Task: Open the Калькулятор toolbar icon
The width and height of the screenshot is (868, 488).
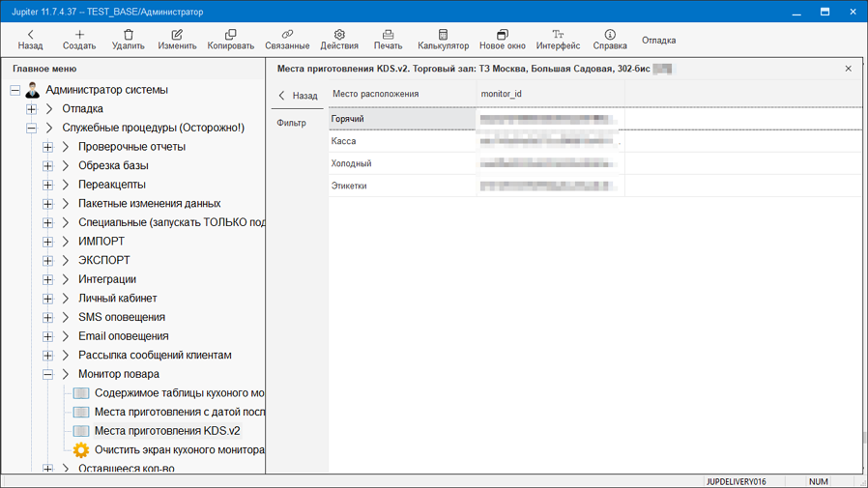Action: coord(443,35)
